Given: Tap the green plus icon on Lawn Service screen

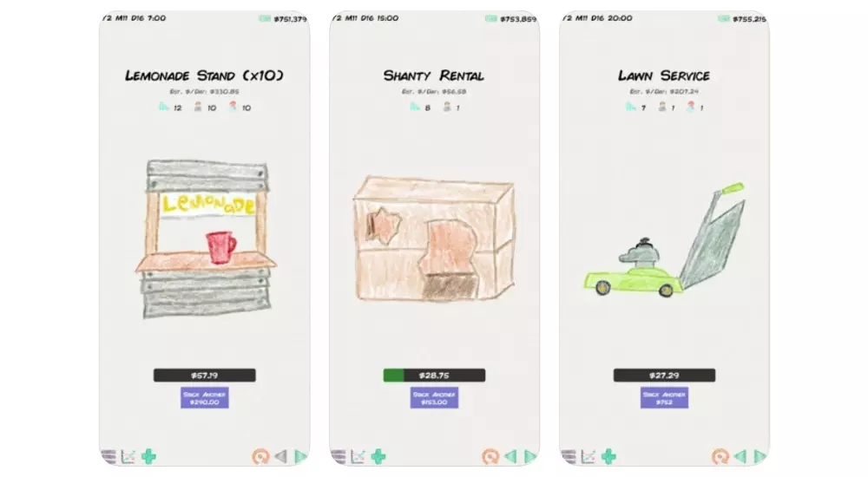Looking at the screenshot, I should [608, 456].
